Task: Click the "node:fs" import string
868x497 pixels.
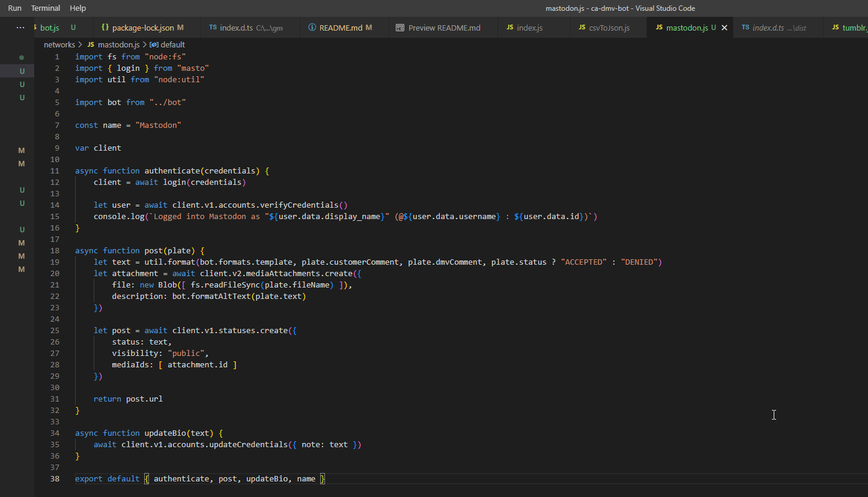Action: [165, 57]
